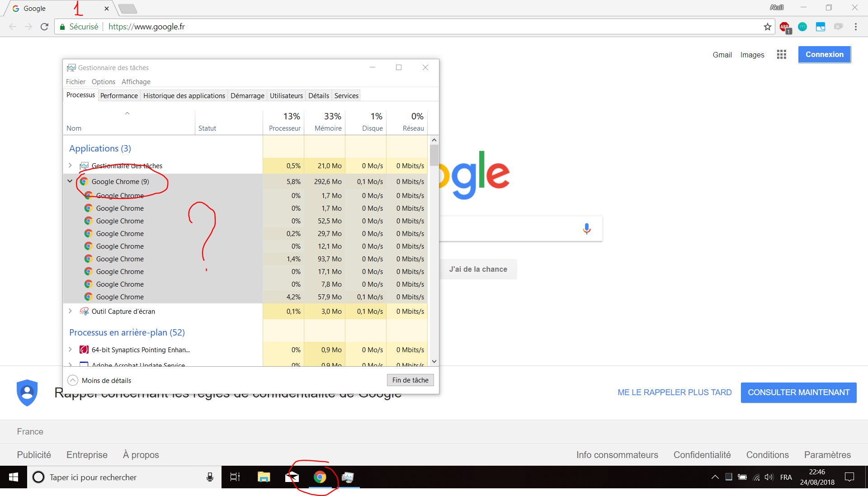The width and height of the screenshot is (868, 496).
Task: Open the Affichage menu
Action: tap(136, 82)
